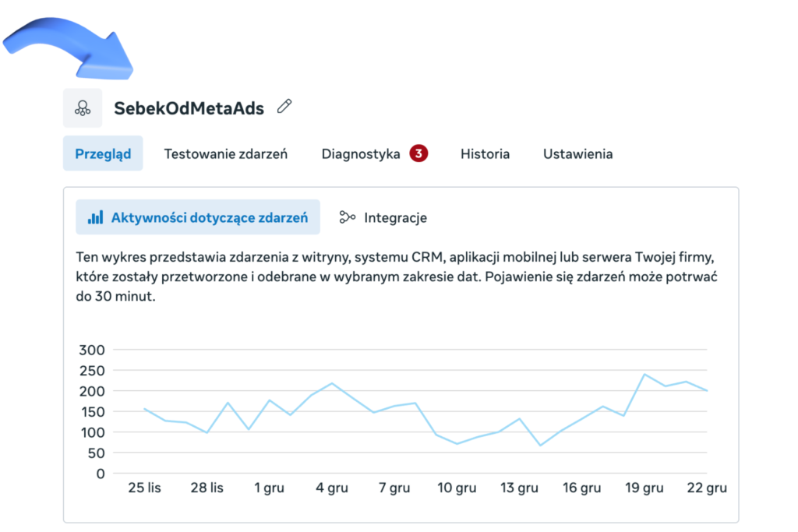Click the 19 gru date on chart axis
The height and width of the screenshot is (532, 798).
pyautogui.click(x=644, y=488)
